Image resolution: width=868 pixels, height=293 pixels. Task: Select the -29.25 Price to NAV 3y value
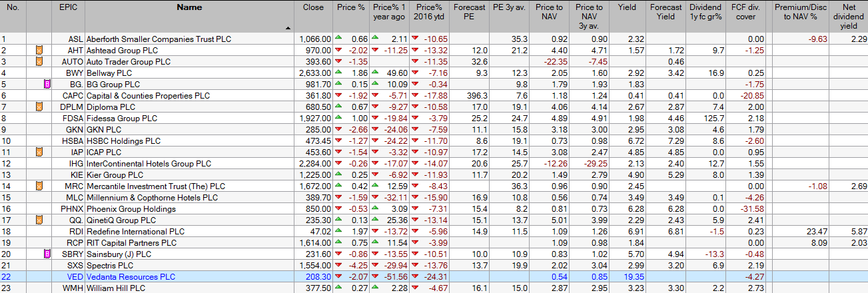click(x=595, y=164)
